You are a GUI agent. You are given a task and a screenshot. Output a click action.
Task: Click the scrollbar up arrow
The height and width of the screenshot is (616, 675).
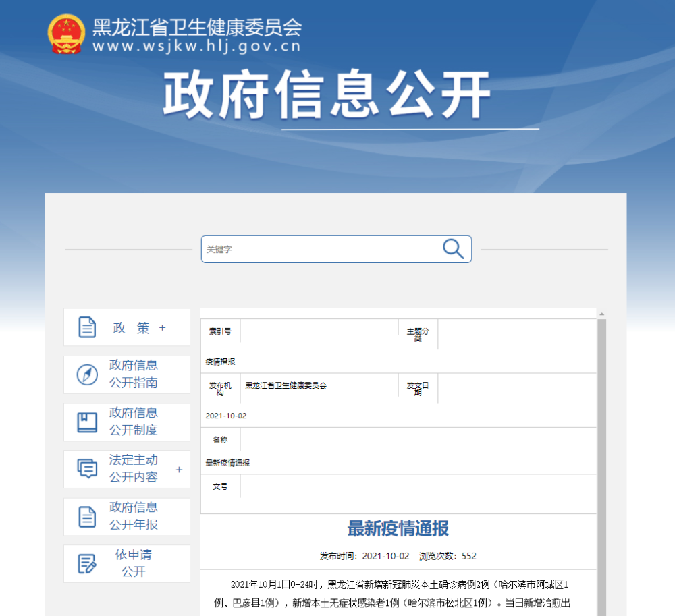(x=601, y=314)
